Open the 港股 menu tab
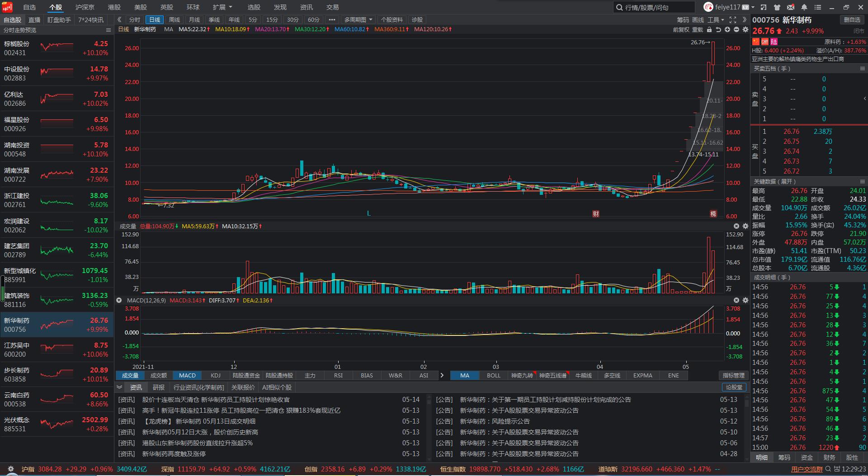 coord(114,7)
